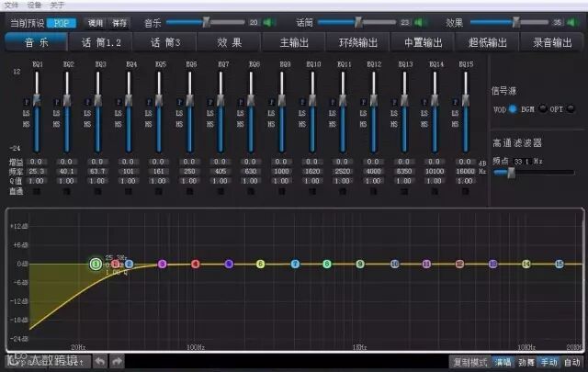Image resolution: width=588 pixels, height=372 pixels.
Task: Select EQ node 15 on the graph
Action: click(560, 264)
